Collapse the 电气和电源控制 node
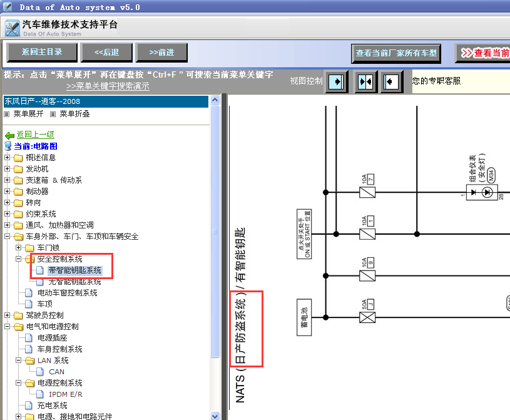Screen dimensions: 510x420 click(7, 326)
